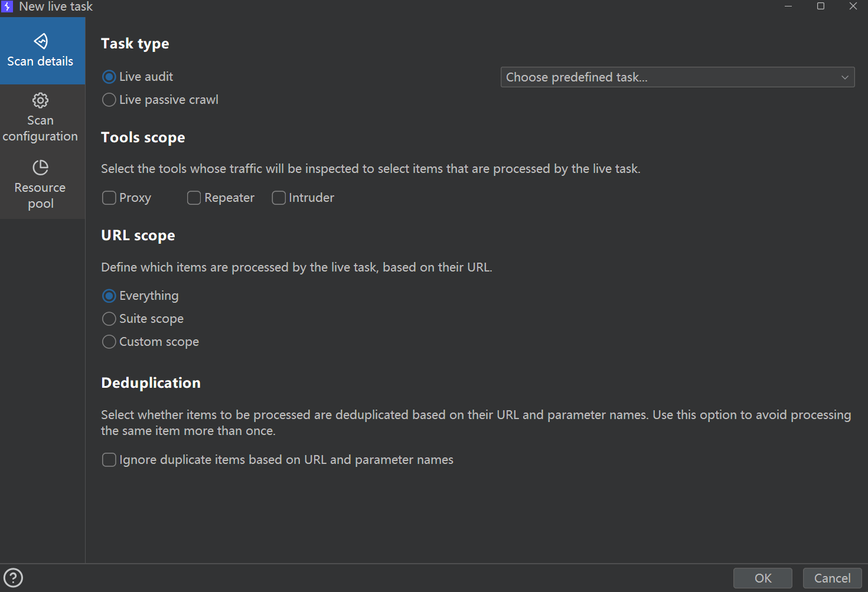Maximize the New live task window
Screen dimensions: 868x592
point(820,6)
